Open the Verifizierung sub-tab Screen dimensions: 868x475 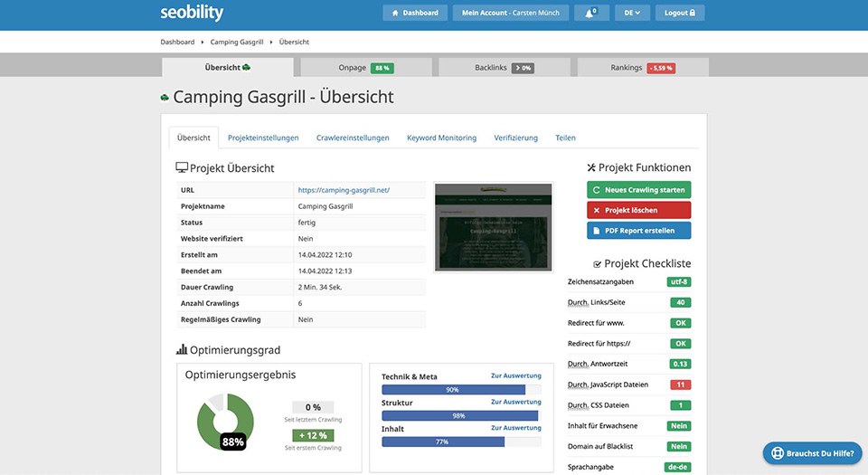click(x=515, y=138)
